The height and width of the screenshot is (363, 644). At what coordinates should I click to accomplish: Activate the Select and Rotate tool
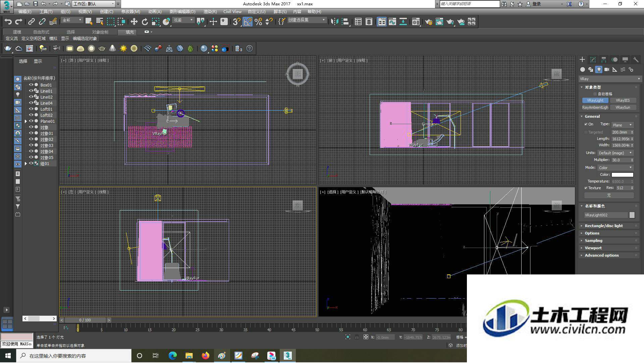(145, 22)
